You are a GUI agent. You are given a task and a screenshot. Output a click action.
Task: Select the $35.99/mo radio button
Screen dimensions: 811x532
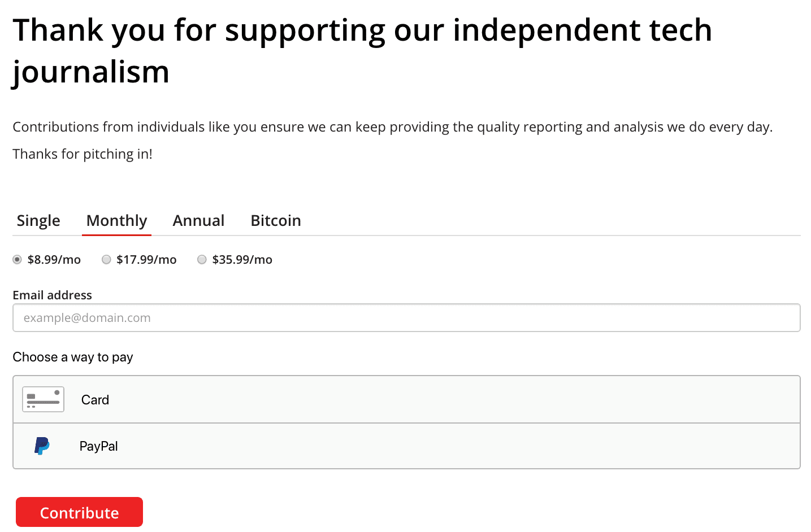pos(202,259)
